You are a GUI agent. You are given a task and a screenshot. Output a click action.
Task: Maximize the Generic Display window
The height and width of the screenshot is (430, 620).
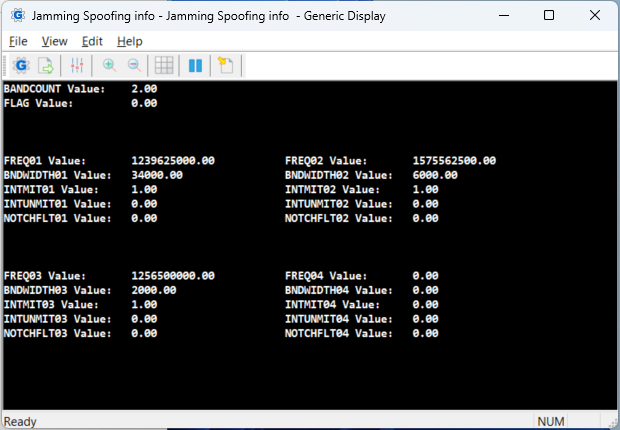(x=548, y=16)
